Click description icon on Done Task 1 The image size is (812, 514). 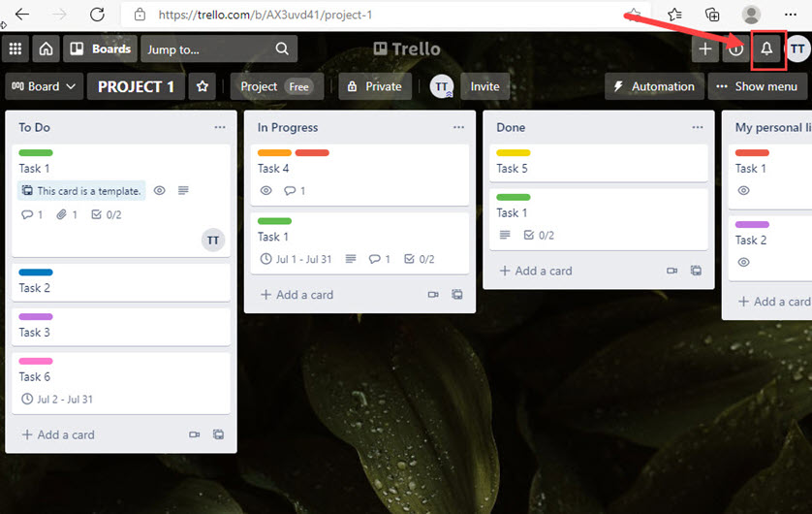[505, 236]
